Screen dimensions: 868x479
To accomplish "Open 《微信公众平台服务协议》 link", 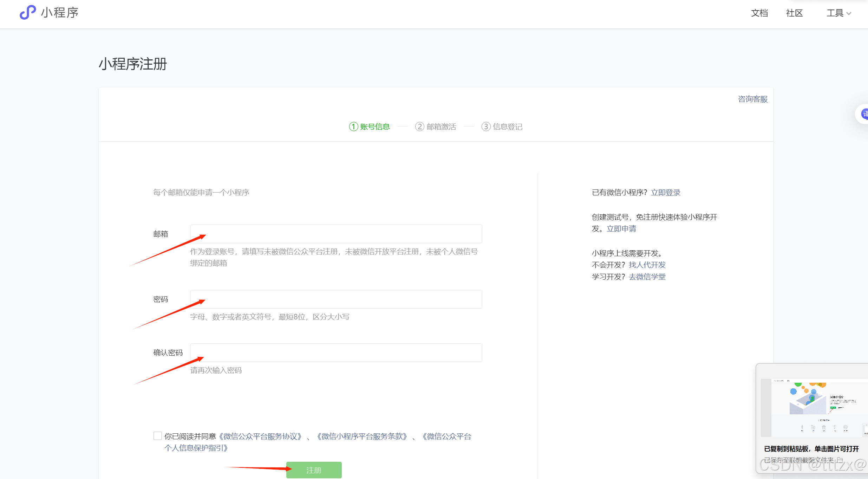I will [x=260, y=436].
